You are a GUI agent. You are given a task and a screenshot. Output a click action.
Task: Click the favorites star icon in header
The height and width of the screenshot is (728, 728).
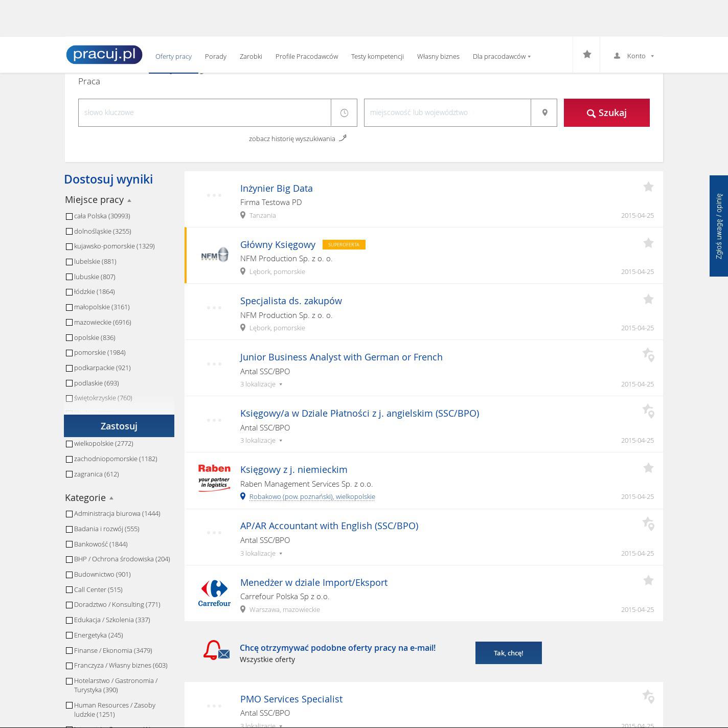coord(587,55)
